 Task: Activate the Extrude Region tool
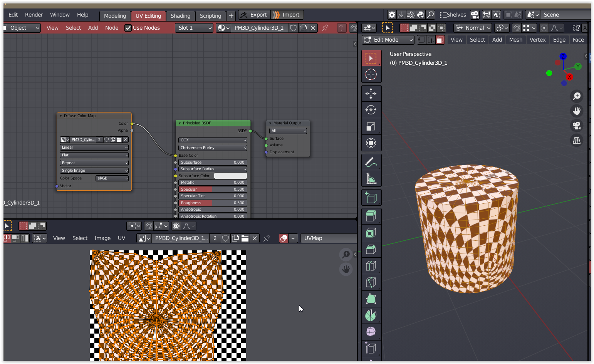point(371,216)
